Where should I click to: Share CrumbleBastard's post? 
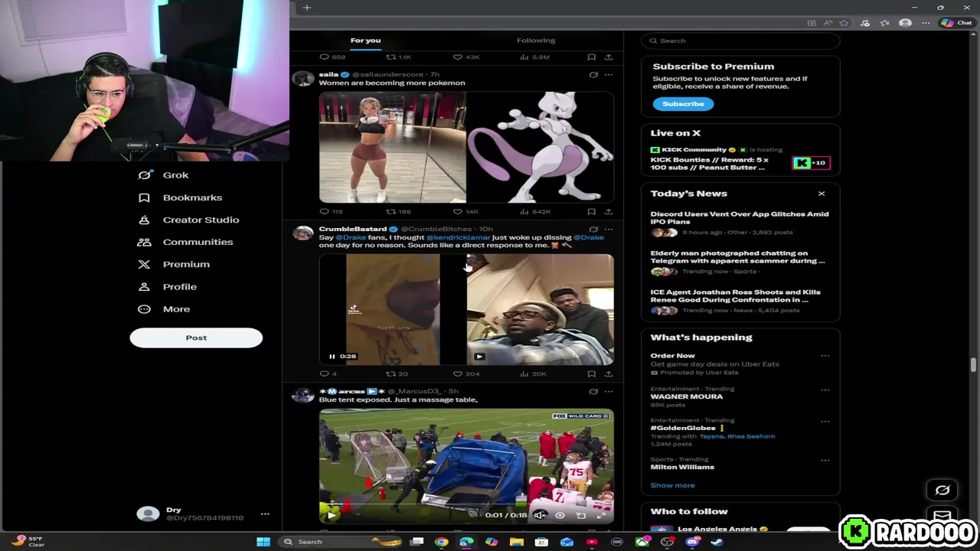(609, 373)
